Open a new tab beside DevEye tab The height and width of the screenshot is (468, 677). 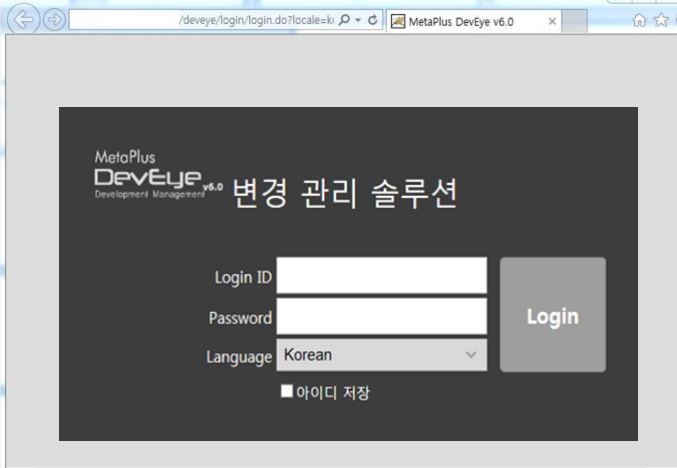click(575, 21)
